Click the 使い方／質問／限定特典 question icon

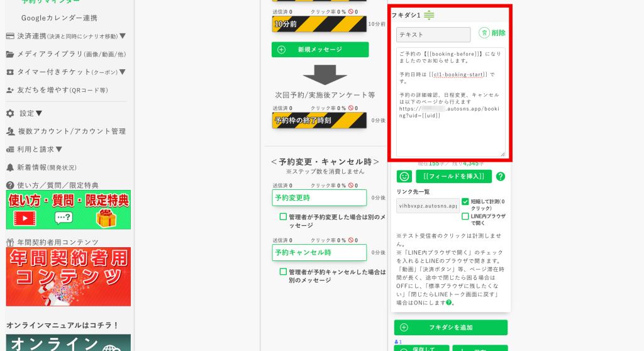10,186
